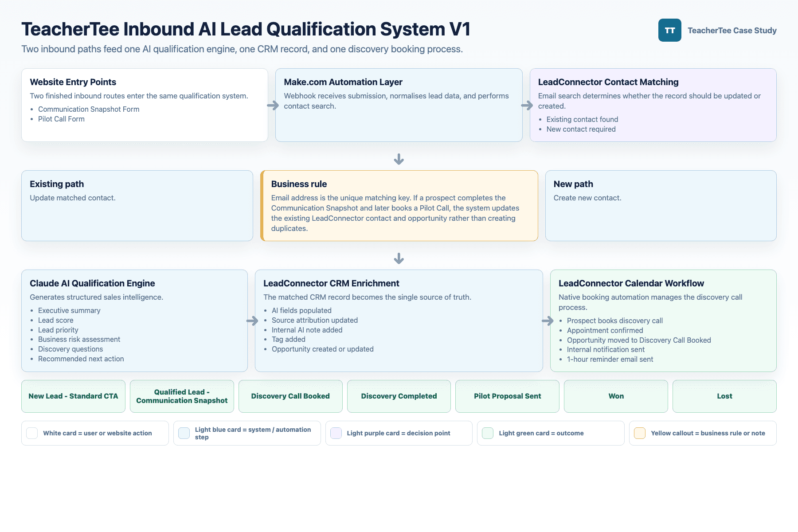Click the Two finished inbound routes sentence
This screenshot has width=798, height=532.
click(139, 96)
